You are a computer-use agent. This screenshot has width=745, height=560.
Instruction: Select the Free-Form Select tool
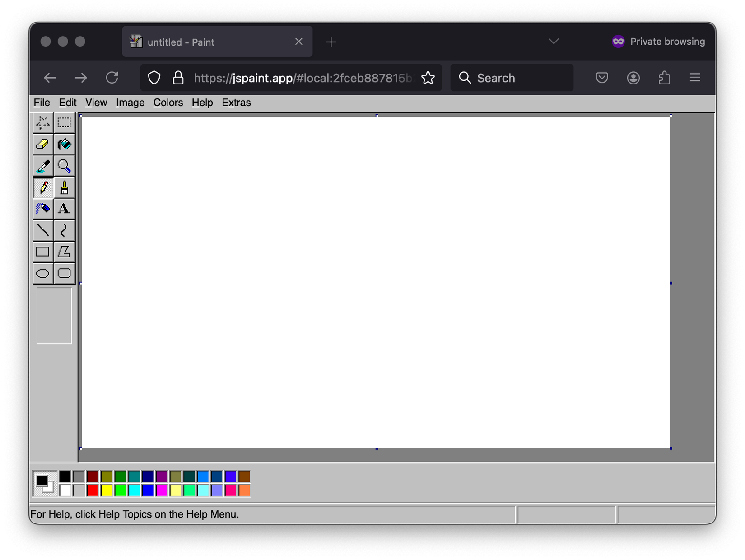(x=43, y=122)
